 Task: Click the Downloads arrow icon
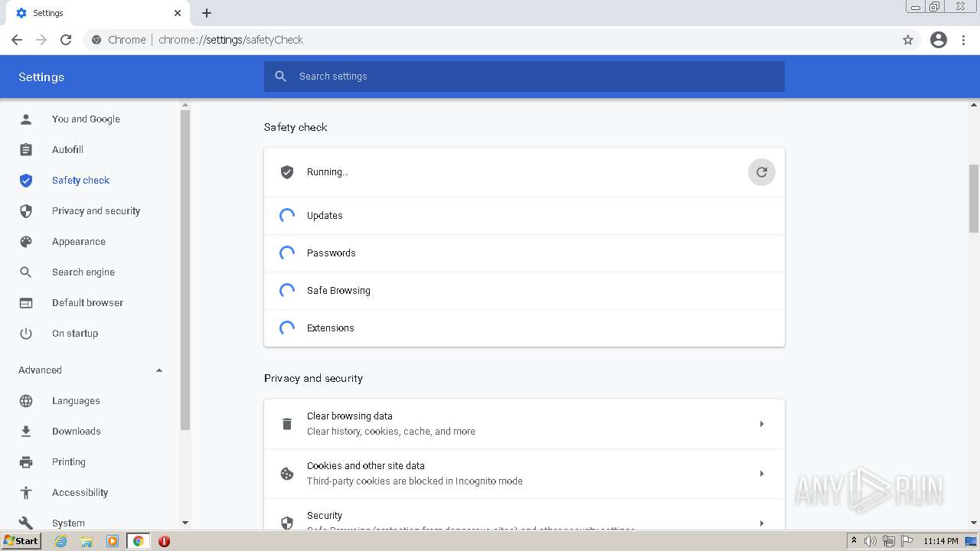(x=26, y=432)
